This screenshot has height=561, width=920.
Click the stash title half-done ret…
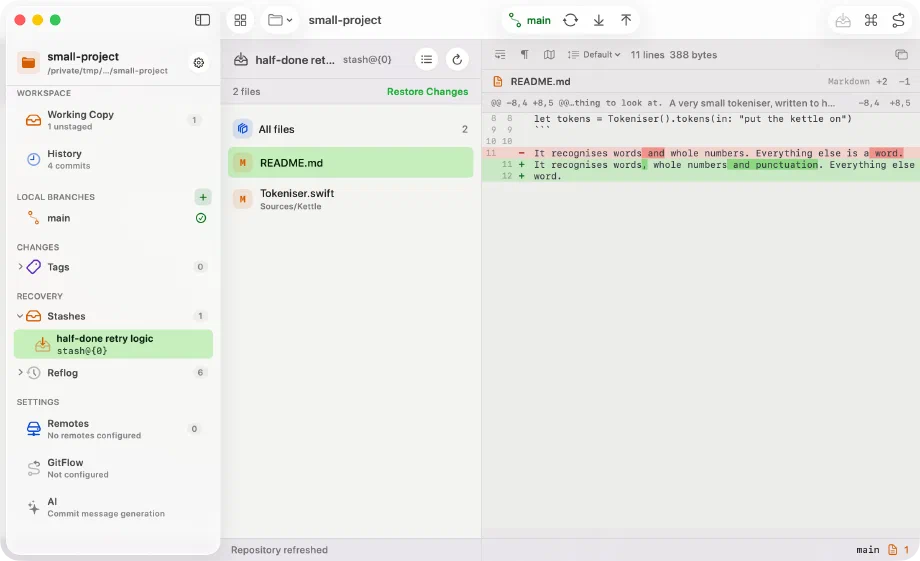tap(295, 60)
